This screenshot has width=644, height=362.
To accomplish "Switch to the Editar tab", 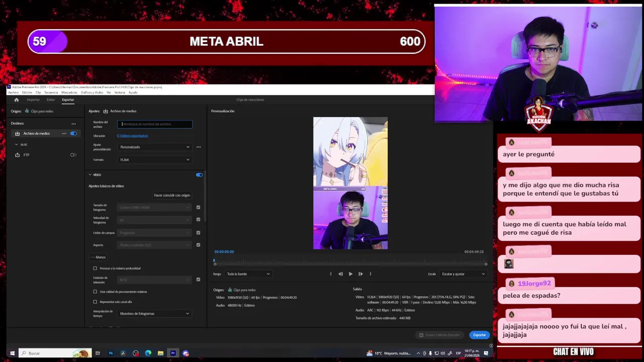I will pyautogui.click(x=51, y=100).
